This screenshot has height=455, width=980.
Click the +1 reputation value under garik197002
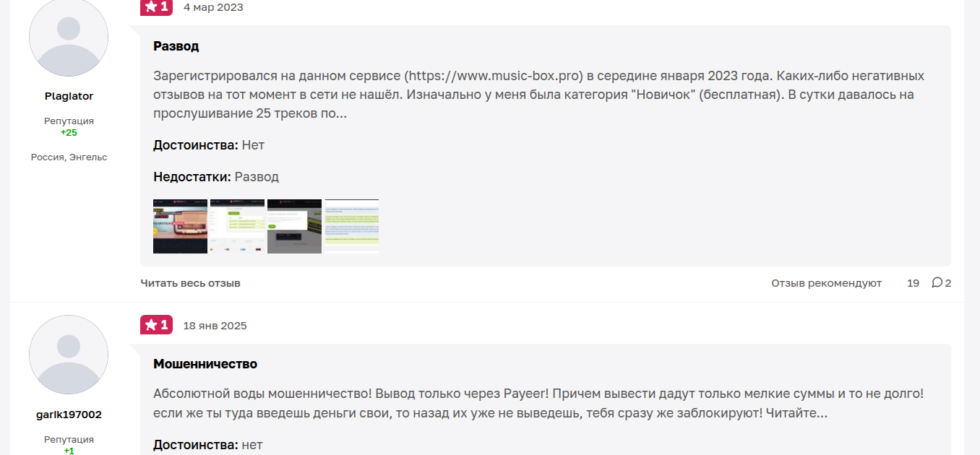(x=69, y=451)
